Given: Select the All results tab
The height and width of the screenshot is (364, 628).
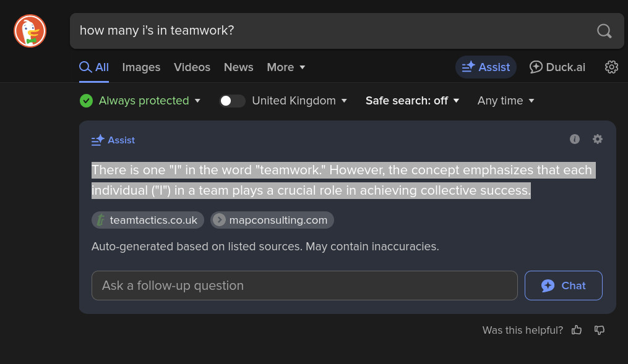Looking at the screenshot, I should pos(94,67).
